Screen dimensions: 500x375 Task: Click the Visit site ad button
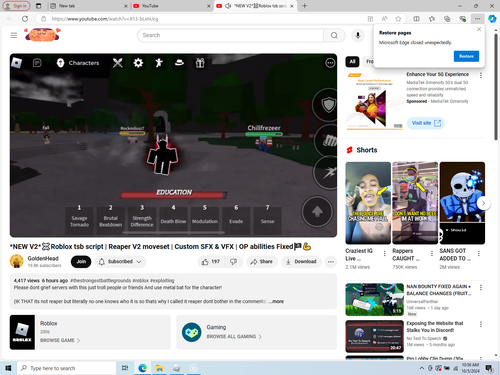[426, 123]
